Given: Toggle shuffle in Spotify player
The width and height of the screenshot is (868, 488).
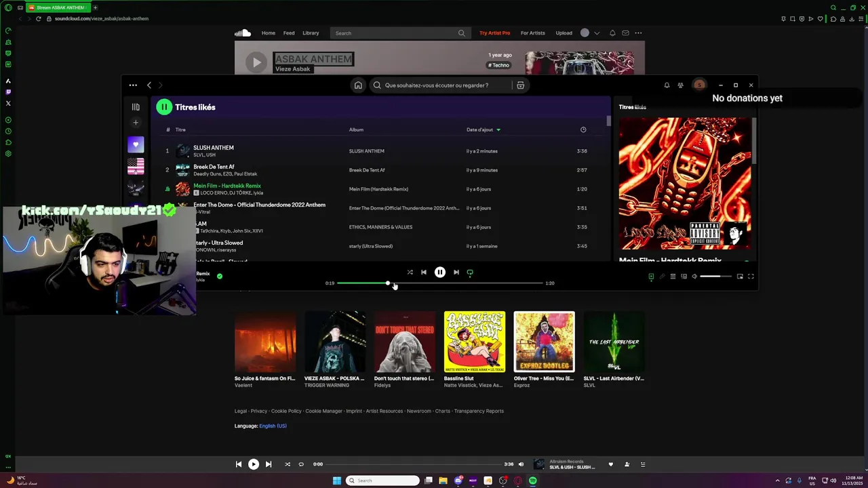Looking at the screenshot, I should pos(410,272).
